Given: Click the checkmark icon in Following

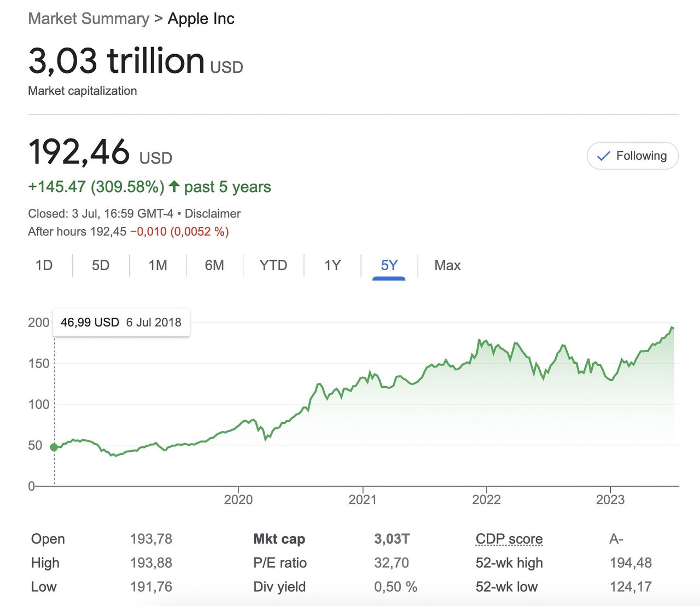Looking at the screenshot, I should click(603, 156).
